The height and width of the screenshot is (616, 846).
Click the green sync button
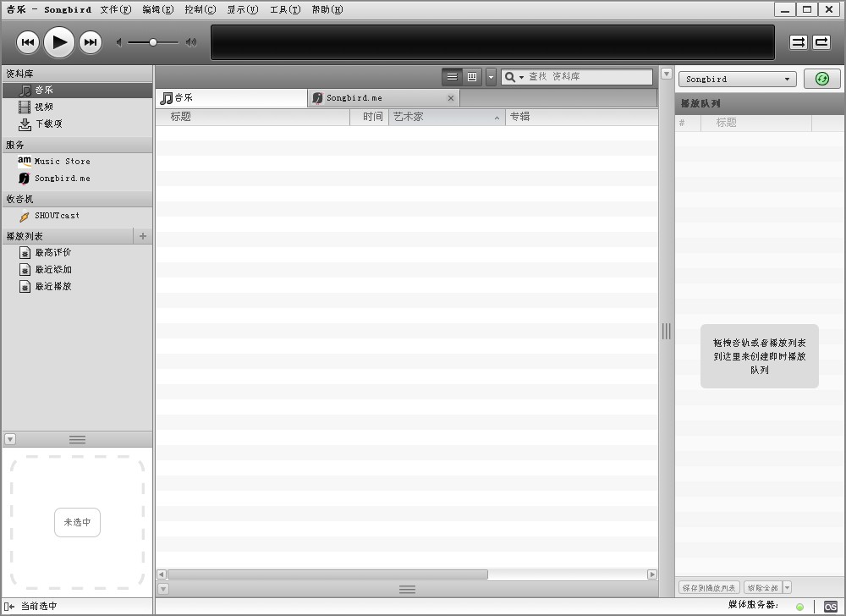821,79
